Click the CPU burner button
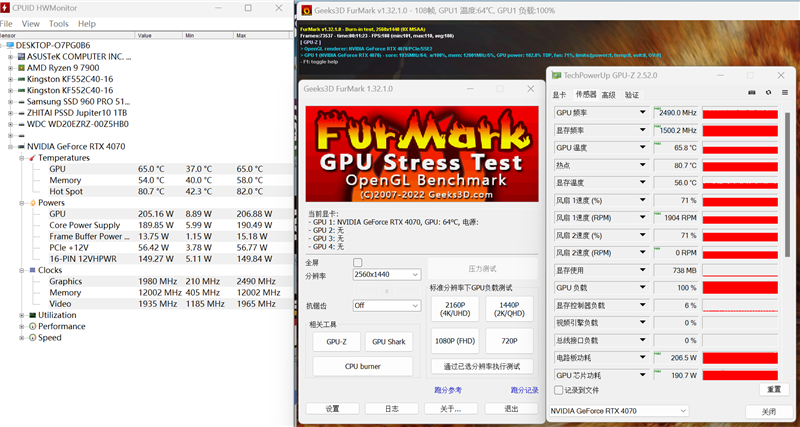800x427 pixels. click(x=364, y=366)
